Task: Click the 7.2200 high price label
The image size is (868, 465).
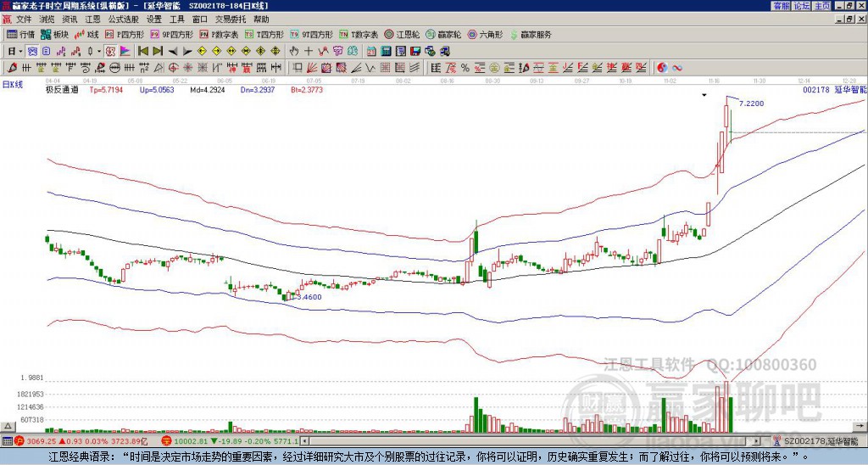Action: point(751,104)
